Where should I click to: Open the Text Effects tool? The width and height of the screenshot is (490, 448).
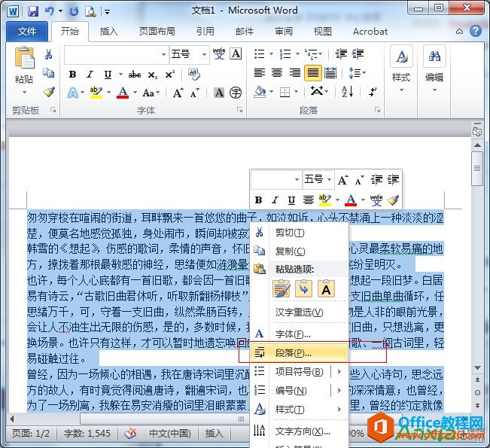point(73,93)
